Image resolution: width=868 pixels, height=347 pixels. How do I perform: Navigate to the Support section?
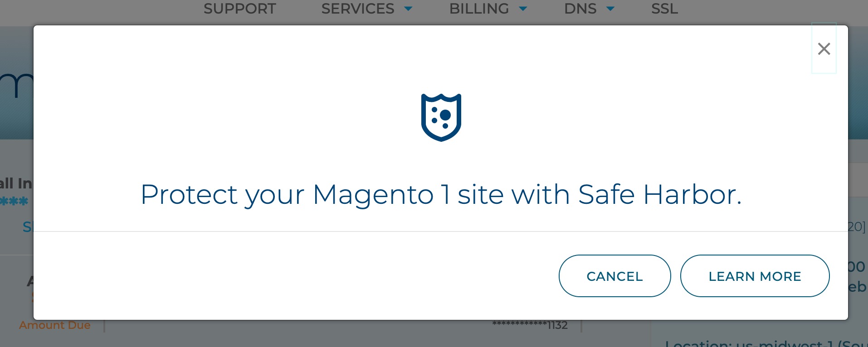tap(239, 8)
